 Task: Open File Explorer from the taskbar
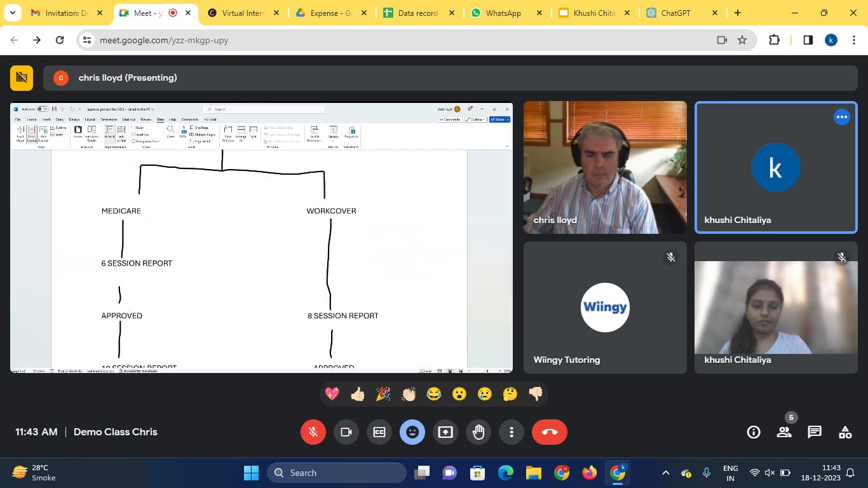tap(533, 473)
